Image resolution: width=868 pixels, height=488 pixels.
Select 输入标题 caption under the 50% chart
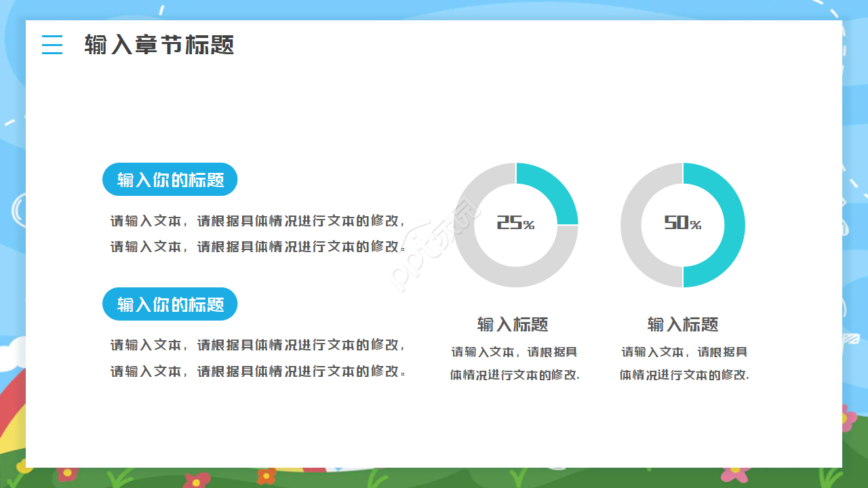[683, 325]
